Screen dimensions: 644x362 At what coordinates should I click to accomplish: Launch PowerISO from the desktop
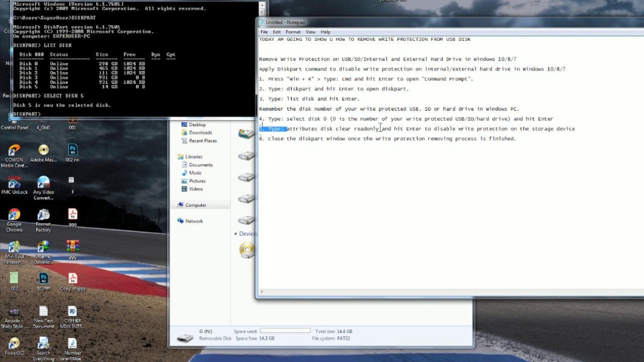click(14, 346)
